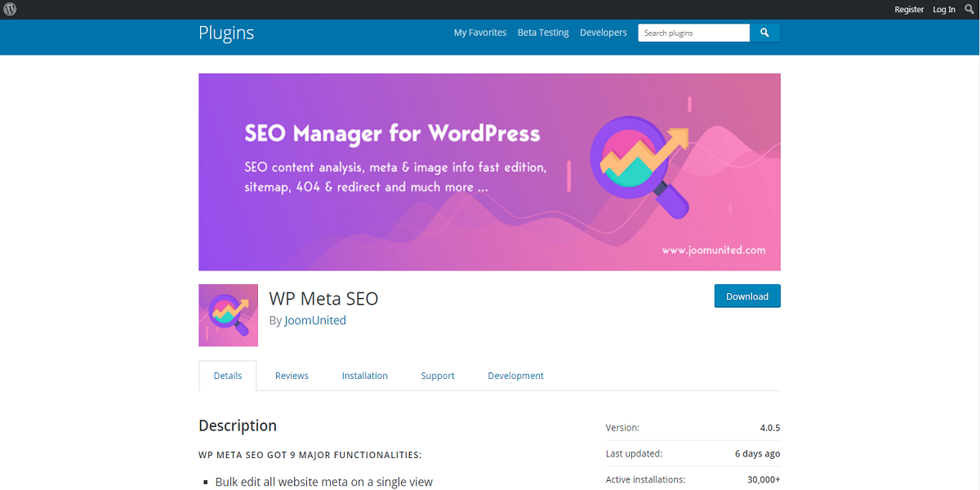Open the Beta Testing page

point(543,33)
